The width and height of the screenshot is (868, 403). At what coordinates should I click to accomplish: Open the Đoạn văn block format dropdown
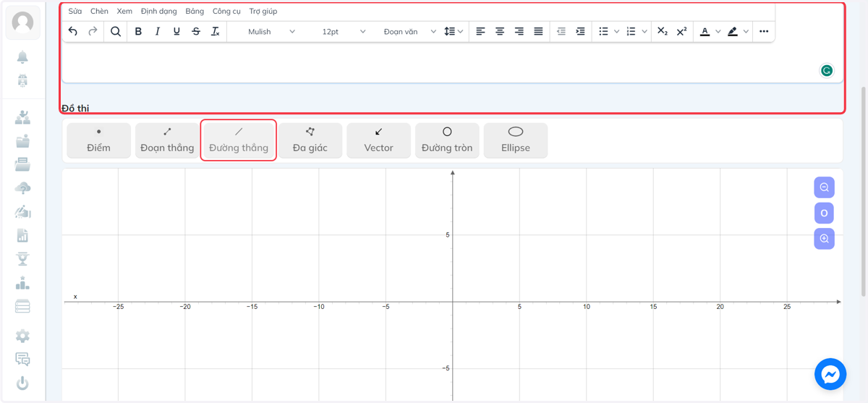point(409,32)
